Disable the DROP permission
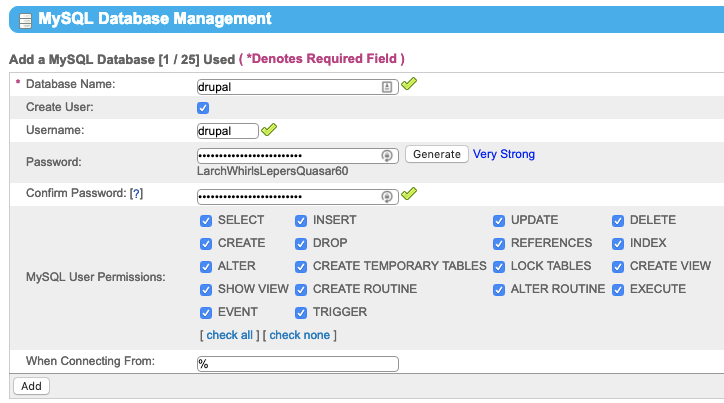The height and width of the screenshot is (403, 724). pyautogui.click(x=301, y=243)
